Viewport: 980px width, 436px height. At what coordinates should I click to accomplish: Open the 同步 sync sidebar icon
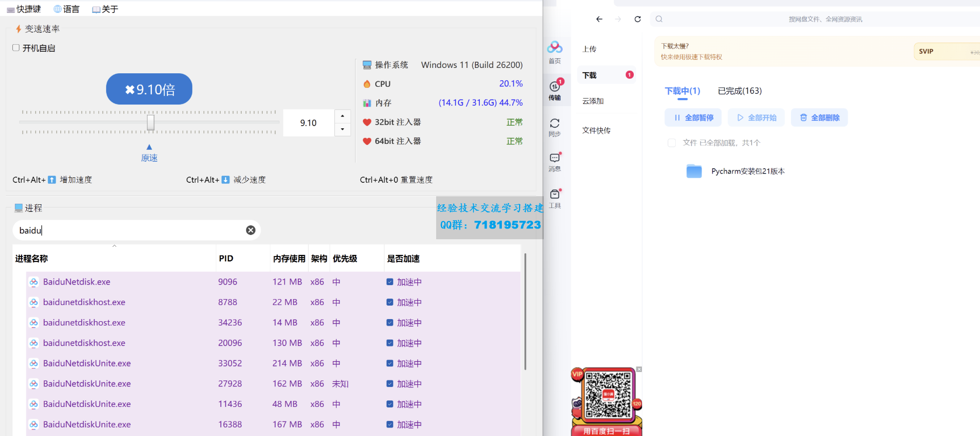click(555, 125)
